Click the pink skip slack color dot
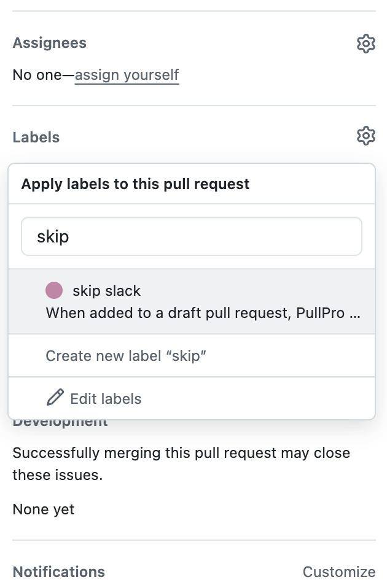Image resolution: width=387 pixels, height=588 pixels. 54,290
